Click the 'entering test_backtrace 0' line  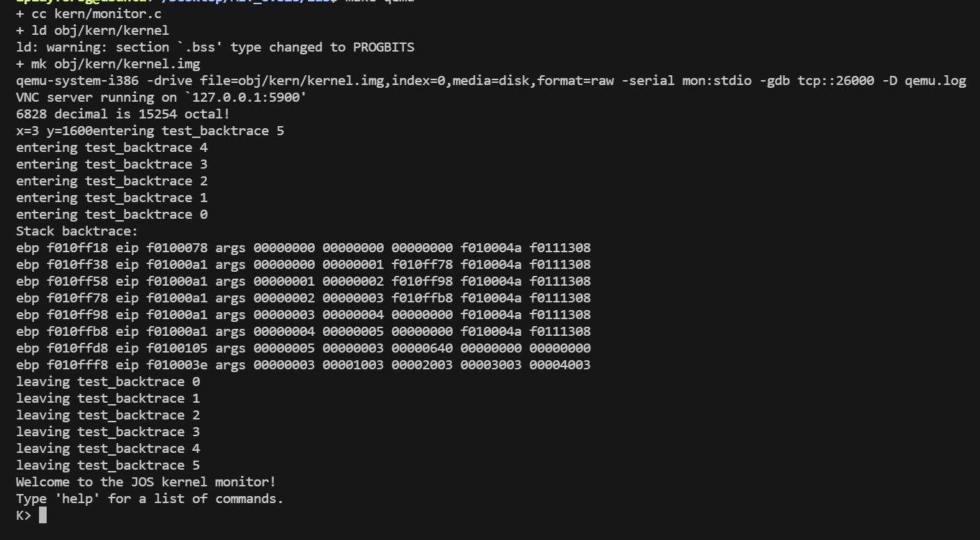coord(111,215)
